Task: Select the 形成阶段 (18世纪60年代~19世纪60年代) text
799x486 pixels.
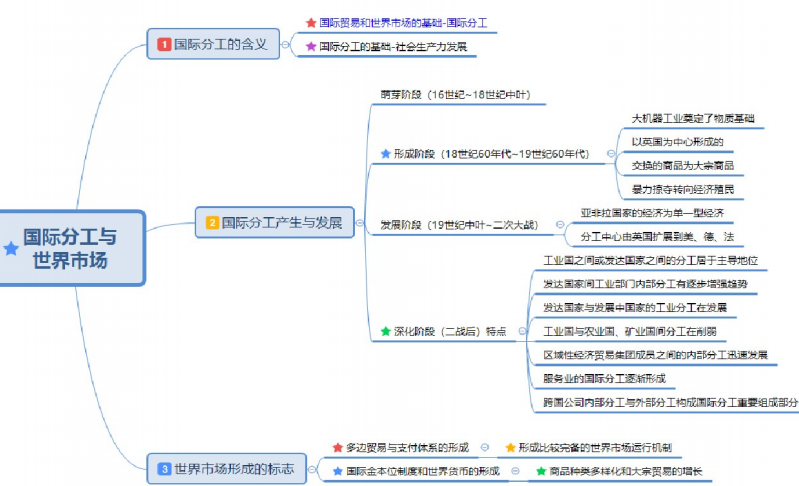Action: tap(491, 154)
